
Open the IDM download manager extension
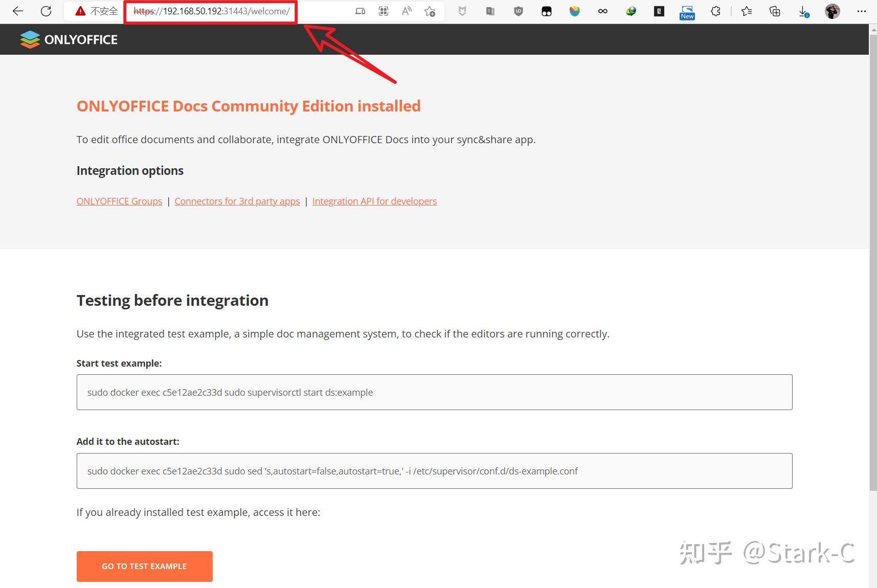631,11
